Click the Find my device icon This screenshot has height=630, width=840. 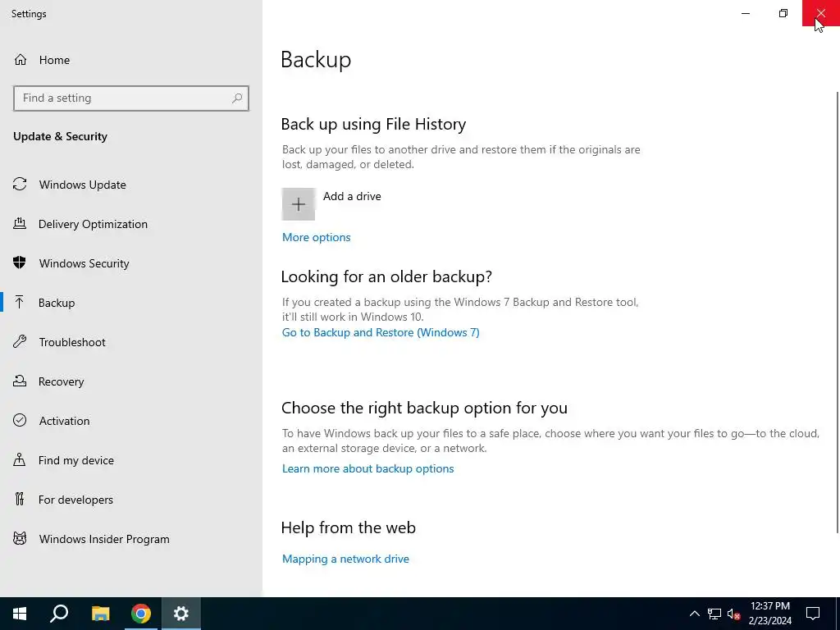pyautogui.click(x=20, y=460)
